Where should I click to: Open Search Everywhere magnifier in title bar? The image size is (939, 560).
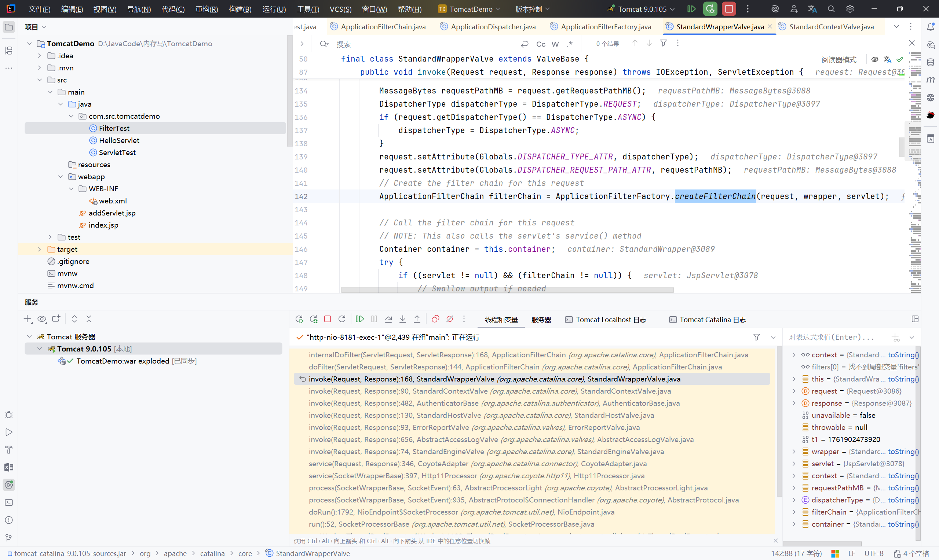point(831,9)
